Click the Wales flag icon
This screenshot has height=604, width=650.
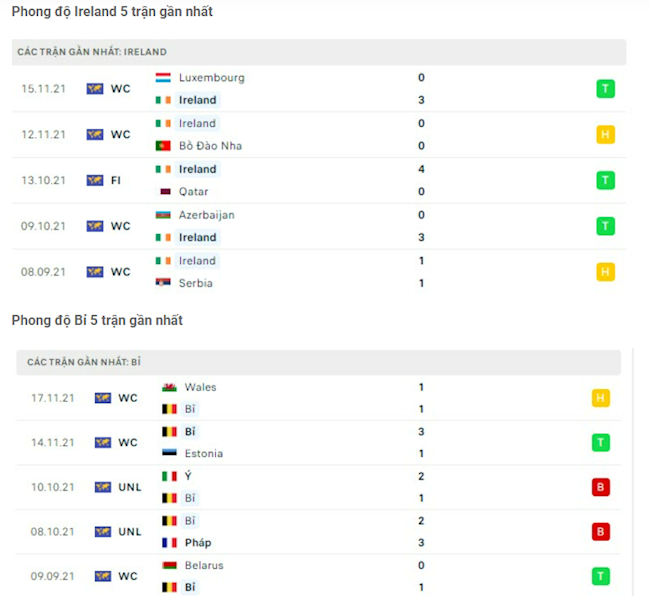(x=169, y=387)
